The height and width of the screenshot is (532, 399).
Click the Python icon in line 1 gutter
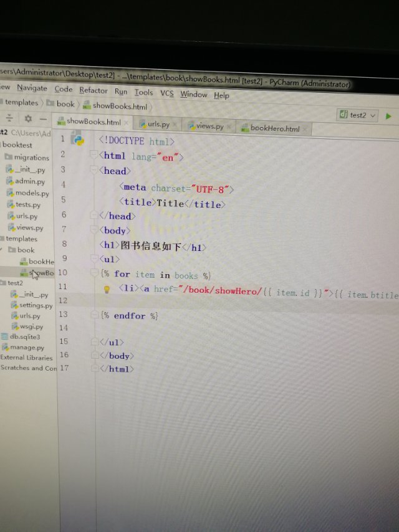77,139
